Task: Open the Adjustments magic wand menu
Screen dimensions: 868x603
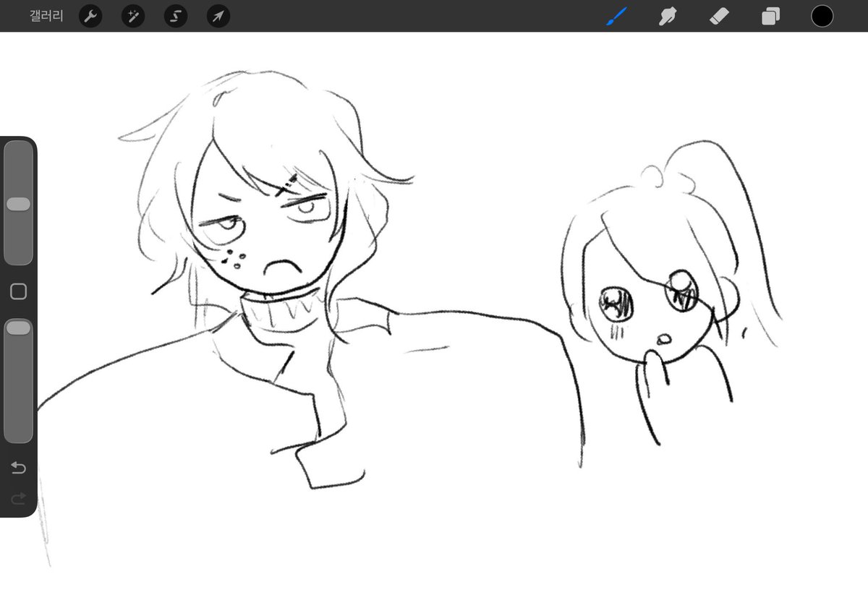Action: point(133,16)
